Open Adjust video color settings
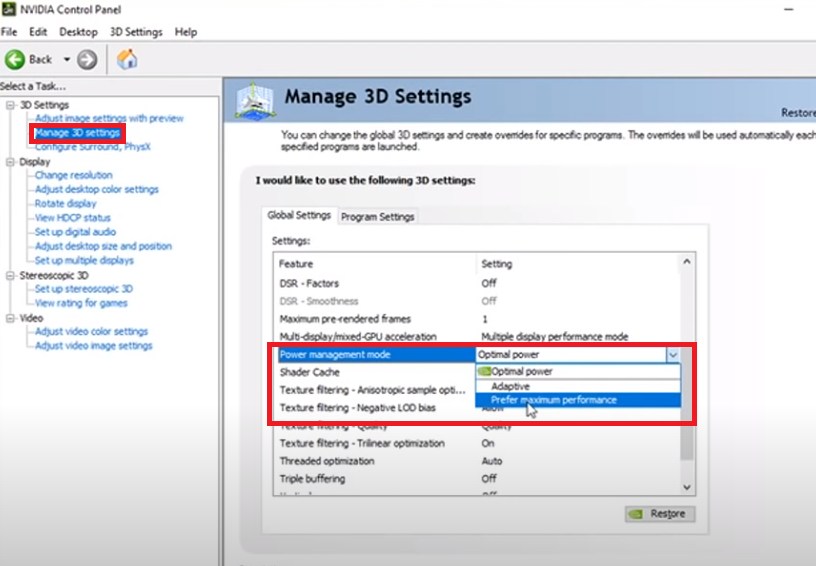Image resolution: width=816 pixels, height=566 pixels. pyautogui.click(x=92, y=331)
